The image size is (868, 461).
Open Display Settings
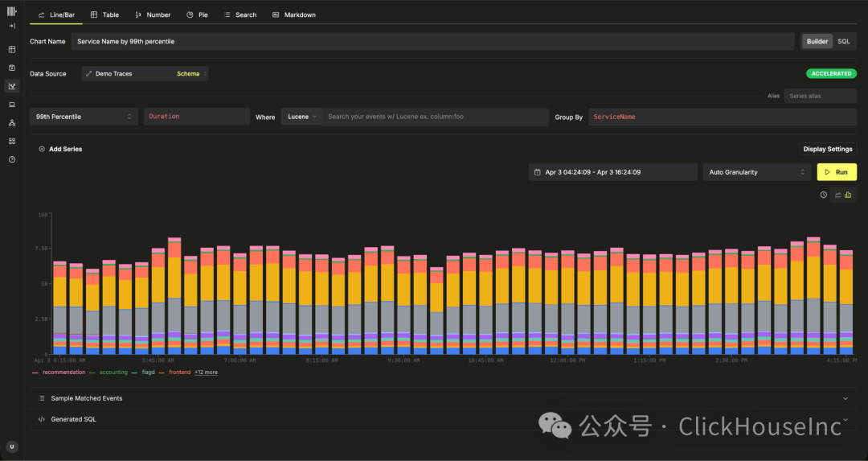(828, 149)
